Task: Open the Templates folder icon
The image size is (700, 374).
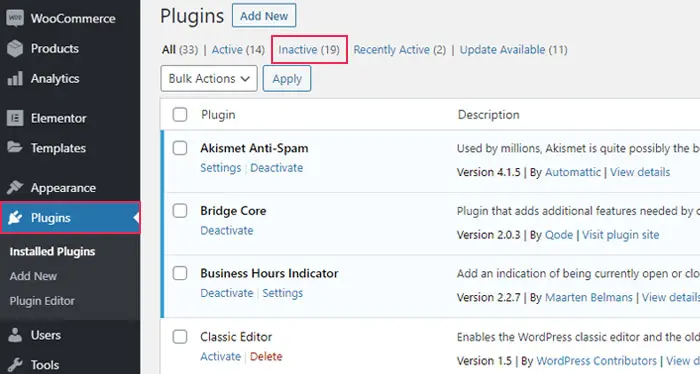Action: [x=15, y=147]
